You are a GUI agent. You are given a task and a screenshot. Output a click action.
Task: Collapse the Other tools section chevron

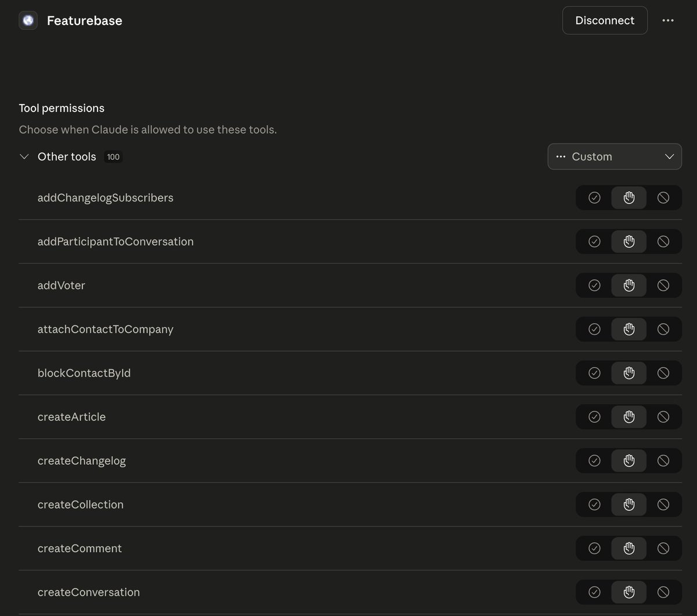point(24,156)
